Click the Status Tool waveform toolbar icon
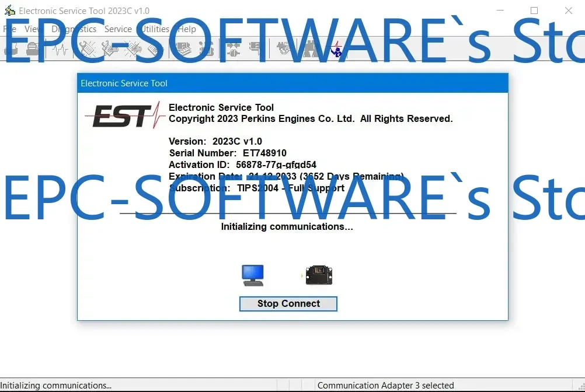Image resolution: width=585 pixels, height=392 pixels. [x=60, y=49]
